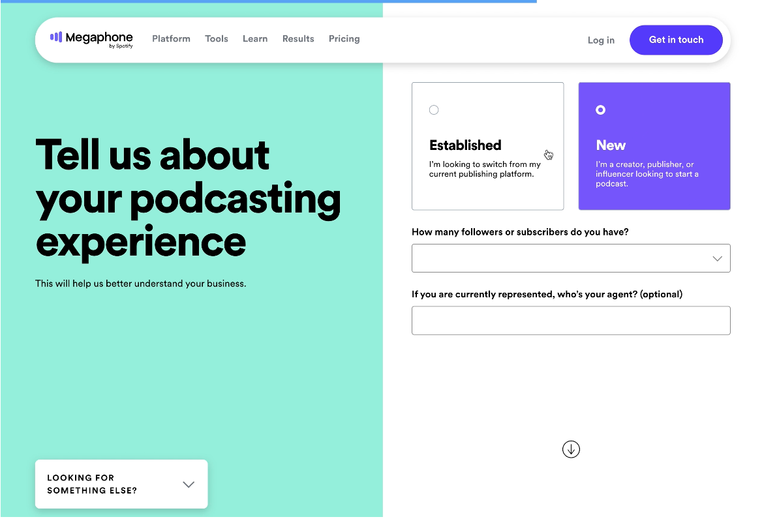This screenshot has width=762, height=532.
Task: Select the Established radio button
Action: (434, 110)
